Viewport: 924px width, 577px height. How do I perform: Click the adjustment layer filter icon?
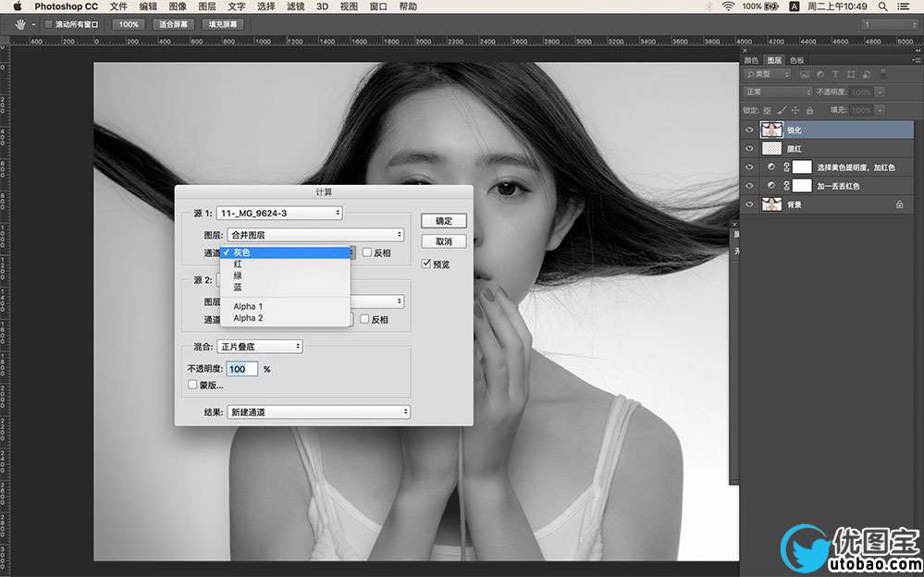coord(820,74)
